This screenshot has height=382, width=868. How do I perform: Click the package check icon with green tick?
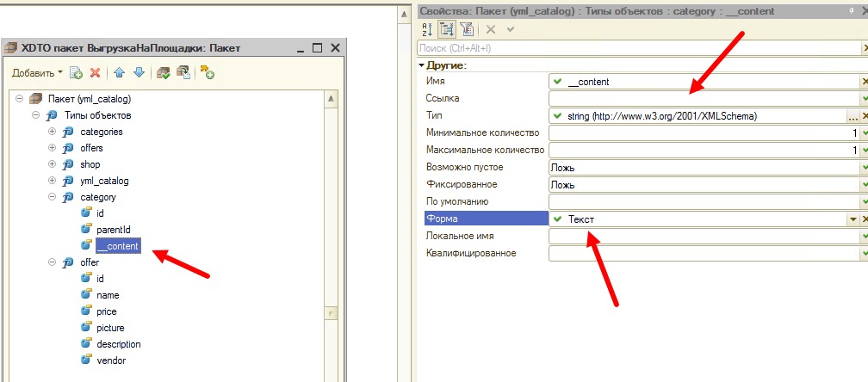164,72
